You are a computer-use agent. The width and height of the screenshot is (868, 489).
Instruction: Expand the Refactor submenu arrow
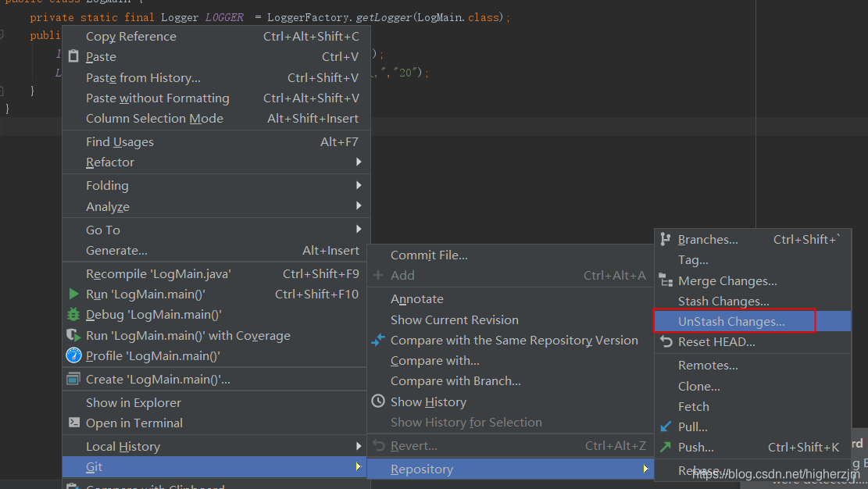(359, 162)
